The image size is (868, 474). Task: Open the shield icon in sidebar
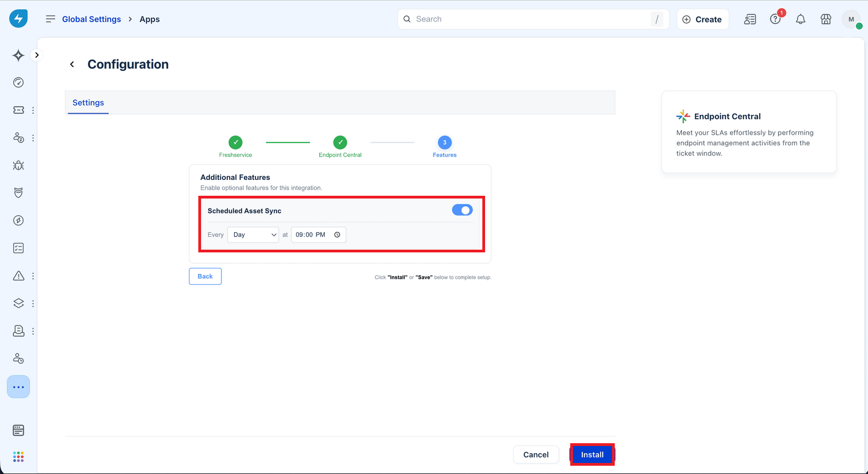tap(18, 192)
